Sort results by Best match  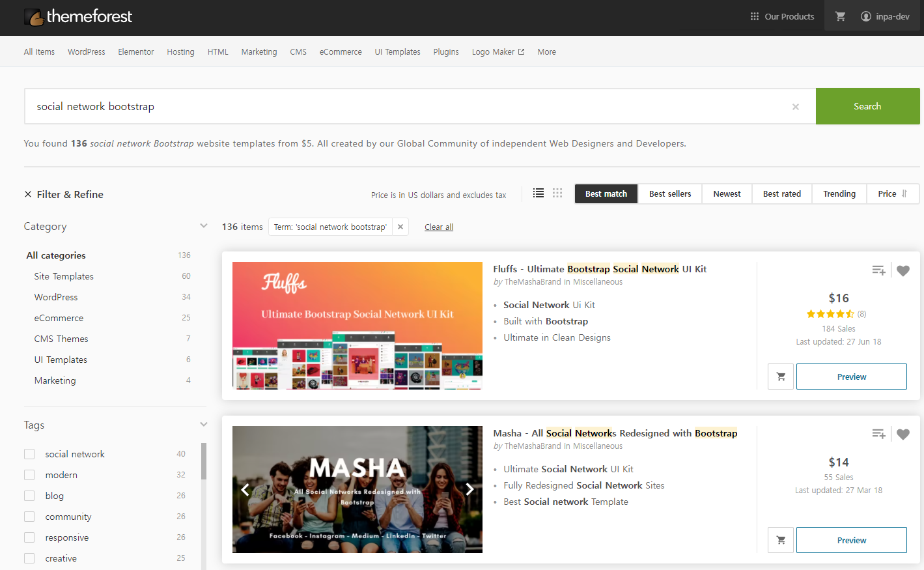pos(606,193)
